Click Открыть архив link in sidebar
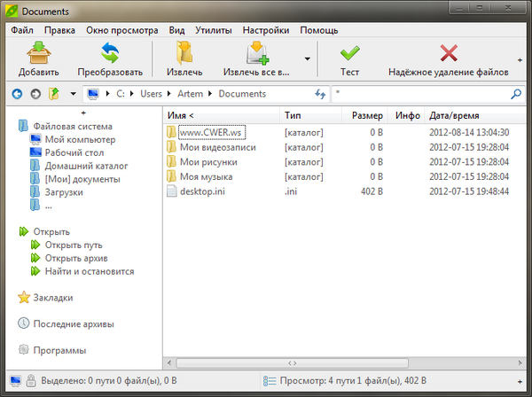Image resolution: width=532 pixels, height=397 pixels. tap(78, 258)
